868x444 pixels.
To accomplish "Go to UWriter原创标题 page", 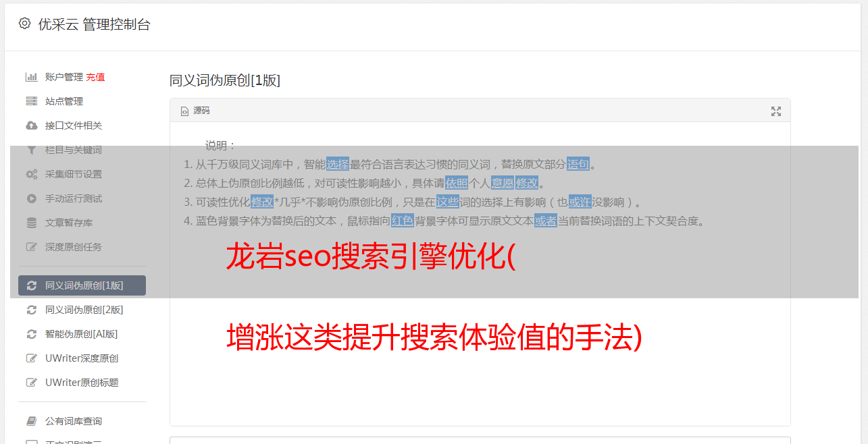I will point(82,383).
